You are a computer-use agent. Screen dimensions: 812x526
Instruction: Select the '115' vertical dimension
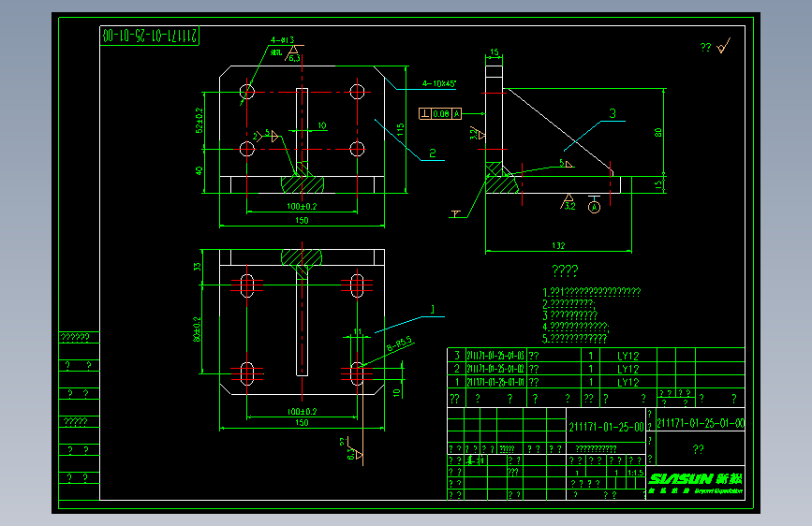tap(400, 129)
